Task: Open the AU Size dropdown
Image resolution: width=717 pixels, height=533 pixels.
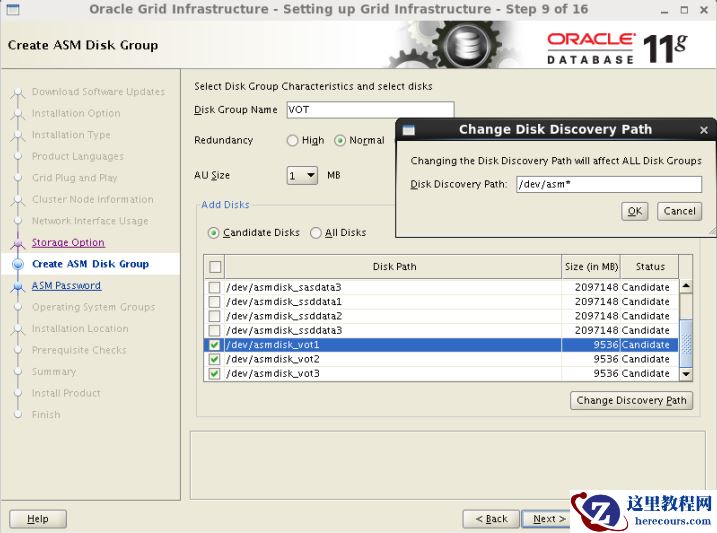Action: pyautogui.click(x=302, y=176)
